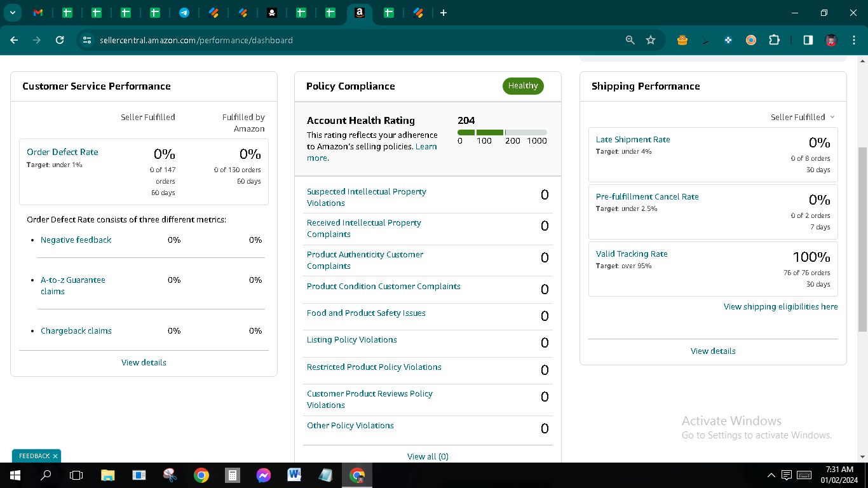This screenshot has width=868, height=488.
Task: Reload the Seller Central page
Action: point(60,40)
